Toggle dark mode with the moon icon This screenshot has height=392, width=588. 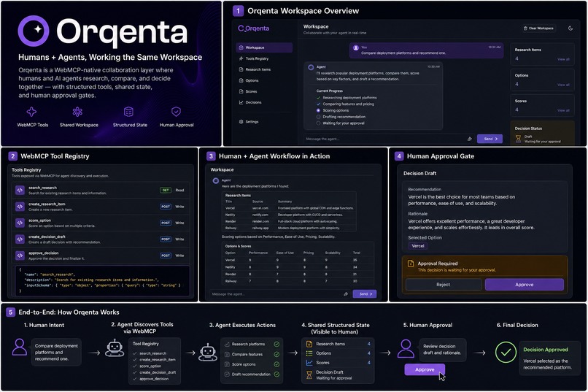click(570, 28)
